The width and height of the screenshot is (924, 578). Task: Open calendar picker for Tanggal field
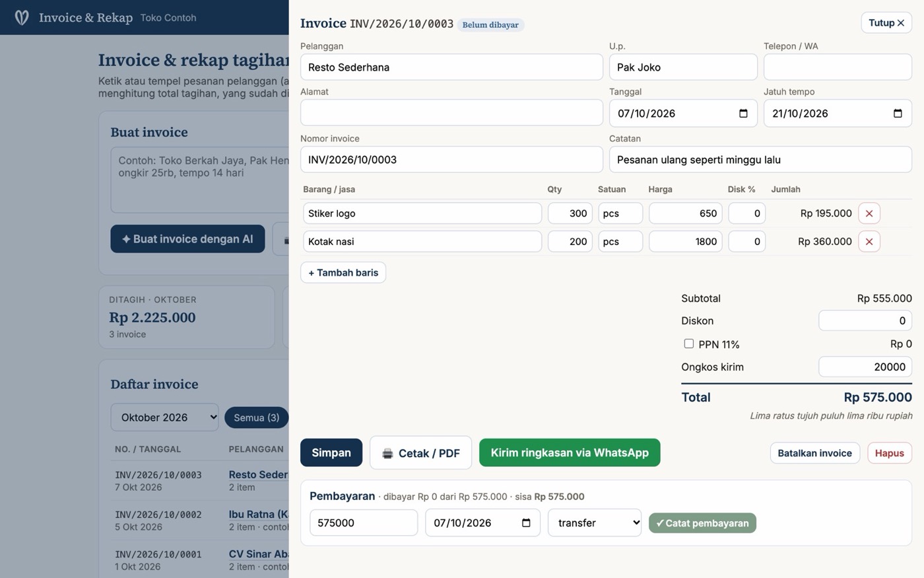(x=743, y=113)
